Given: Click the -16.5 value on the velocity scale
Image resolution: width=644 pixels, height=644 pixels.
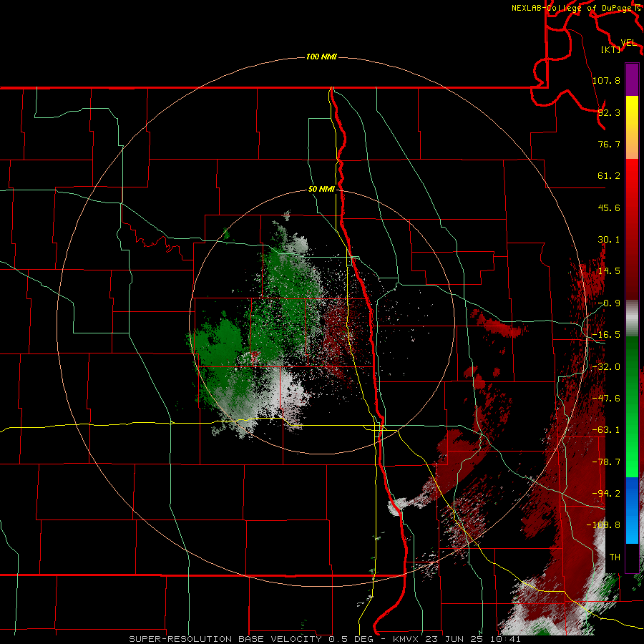Looking at the screenshot, I should (606, 335).
